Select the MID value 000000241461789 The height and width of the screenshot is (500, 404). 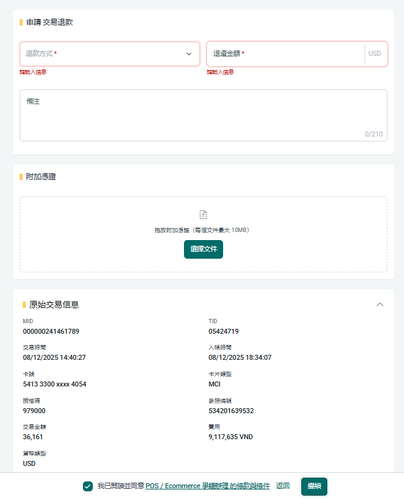coord(51,331)
